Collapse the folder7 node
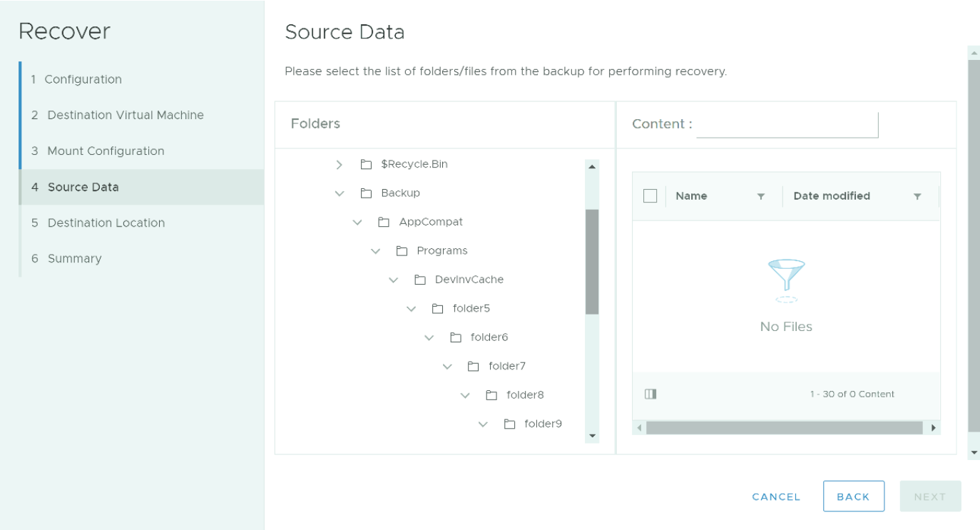Screen dimensions: 980x530 447,366
